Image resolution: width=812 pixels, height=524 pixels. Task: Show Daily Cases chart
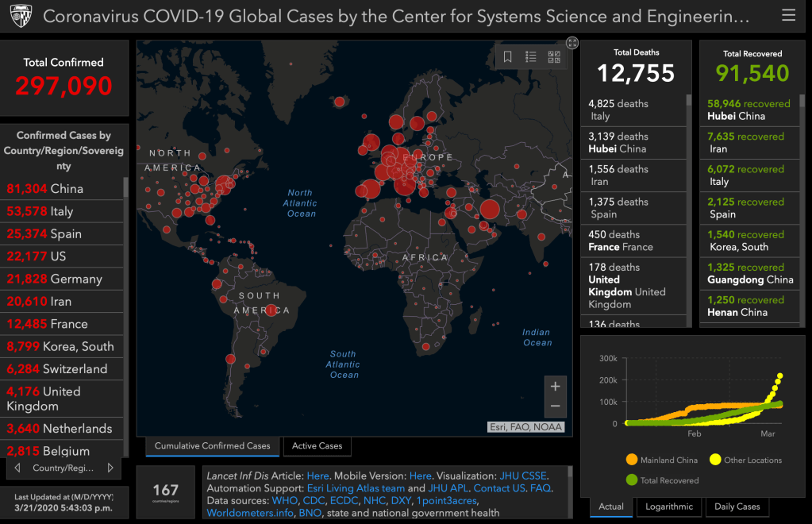737,507
